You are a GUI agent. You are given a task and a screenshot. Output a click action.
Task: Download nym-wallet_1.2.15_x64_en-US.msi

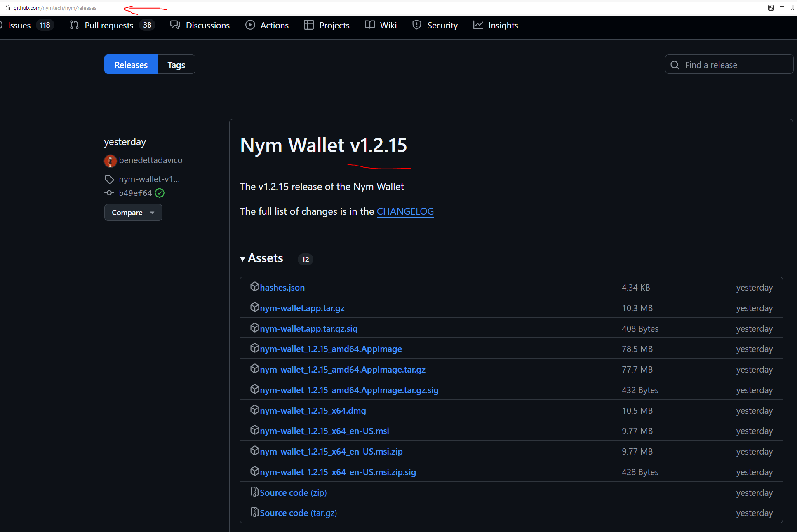tap(324, 431)
